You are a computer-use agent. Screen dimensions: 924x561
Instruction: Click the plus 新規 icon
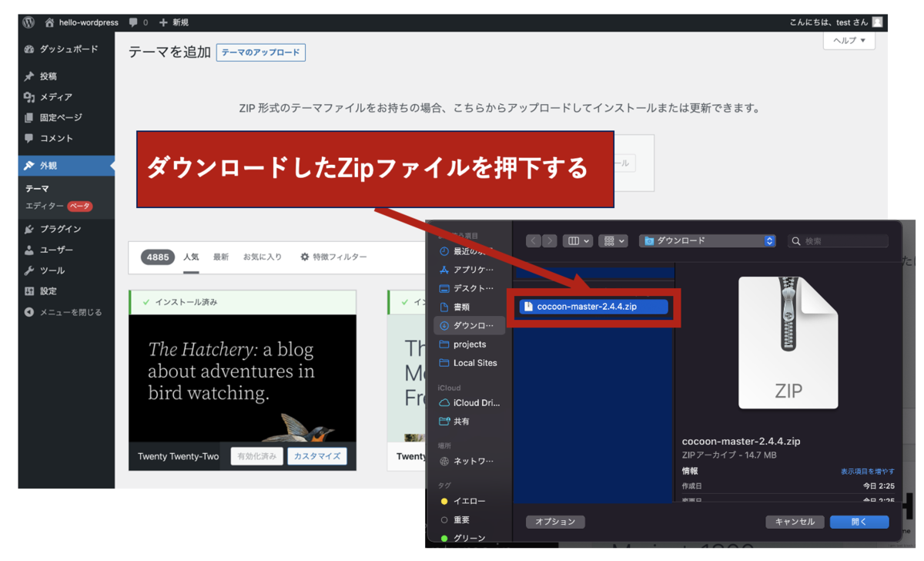point(162,22)
